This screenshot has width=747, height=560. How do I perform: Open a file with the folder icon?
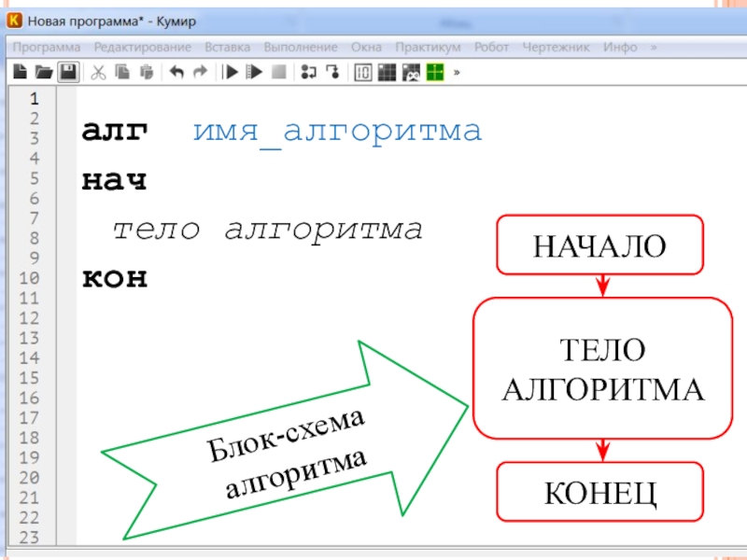(x=44, y=72)
